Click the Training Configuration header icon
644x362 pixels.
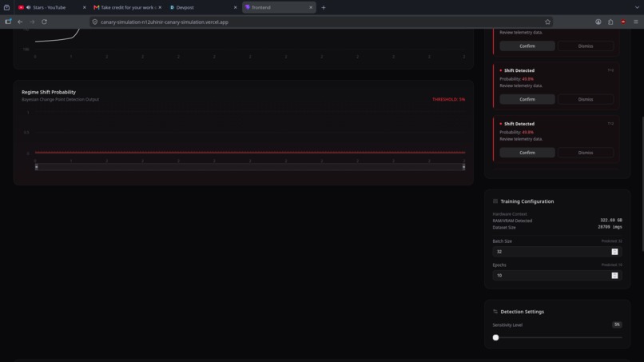tap(495, 201)
